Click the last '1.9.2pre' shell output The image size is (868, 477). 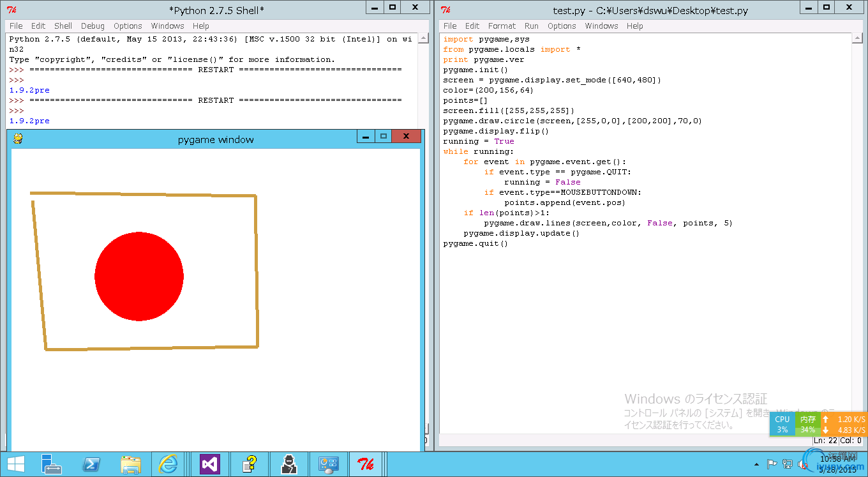click(29, 121)
